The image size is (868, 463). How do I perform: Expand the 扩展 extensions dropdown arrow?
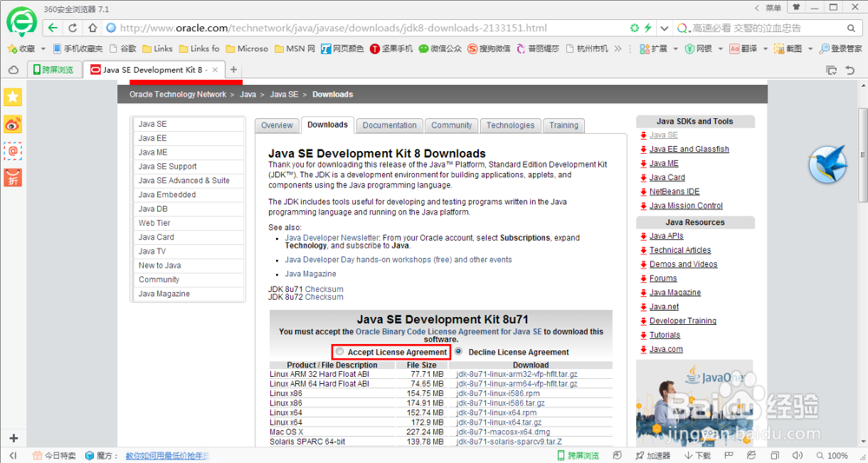pyautogui.click(x=674, y=49)
